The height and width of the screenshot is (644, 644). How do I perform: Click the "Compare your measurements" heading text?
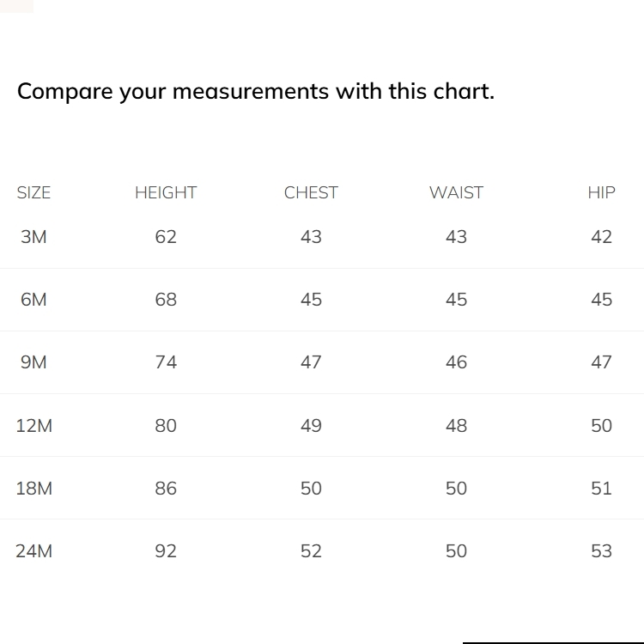click(x=255, y=91)
